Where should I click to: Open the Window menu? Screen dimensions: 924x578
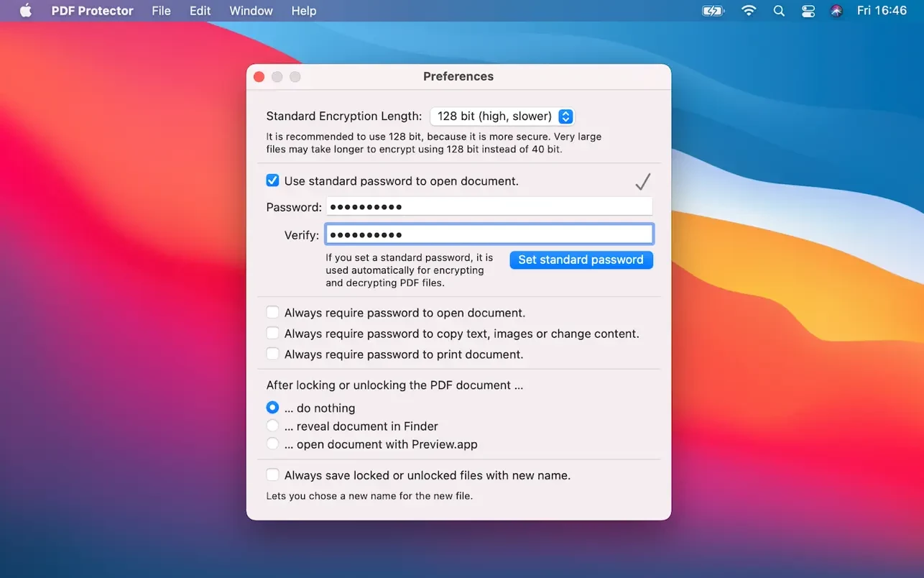251,11
